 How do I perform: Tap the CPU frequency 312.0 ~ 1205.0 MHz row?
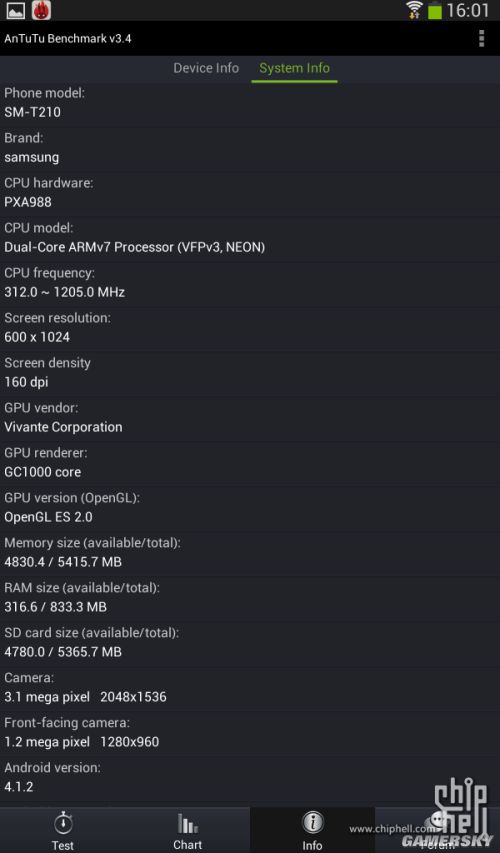[250, 283]
